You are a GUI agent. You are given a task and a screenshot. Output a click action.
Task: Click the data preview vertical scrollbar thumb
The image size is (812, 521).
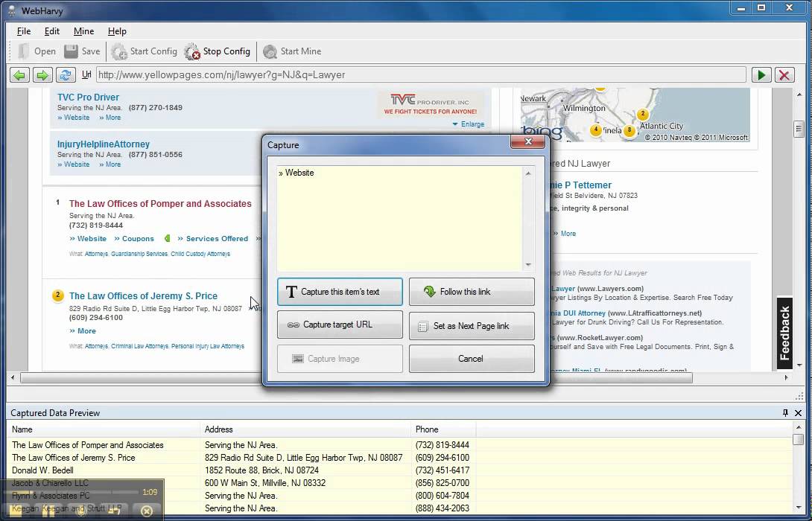point(798,438)
